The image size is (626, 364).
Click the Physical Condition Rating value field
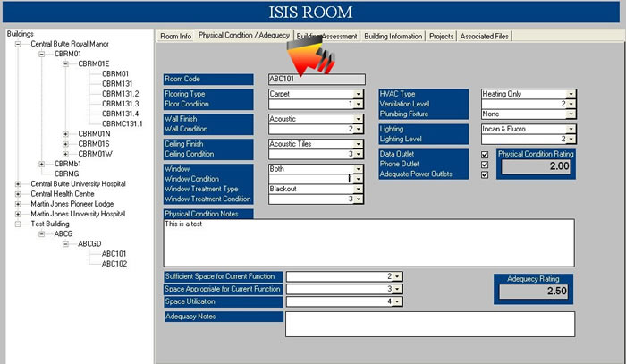(x=536, y=166)
